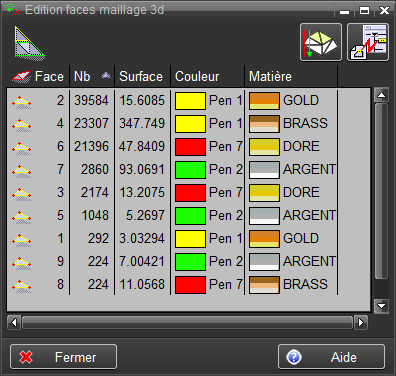Click the Matière column header

point(291,76)
